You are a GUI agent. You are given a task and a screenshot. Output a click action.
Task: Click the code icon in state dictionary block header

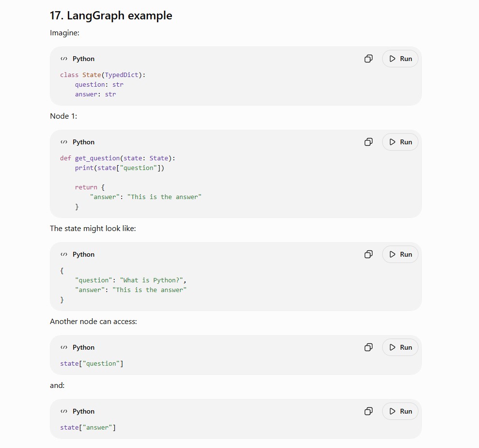[x=64, y=254]
